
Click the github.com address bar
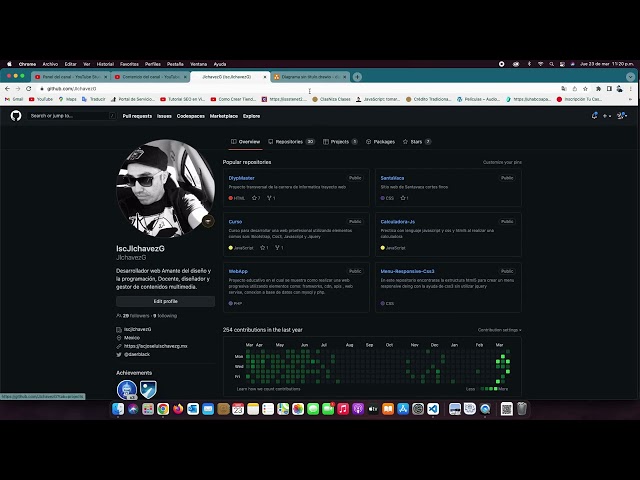pyautogui.click(x=298, y=89)
